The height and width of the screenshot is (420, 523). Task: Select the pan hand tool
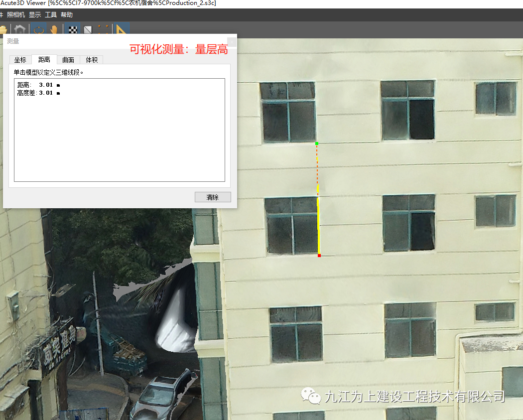pos(53,30)
